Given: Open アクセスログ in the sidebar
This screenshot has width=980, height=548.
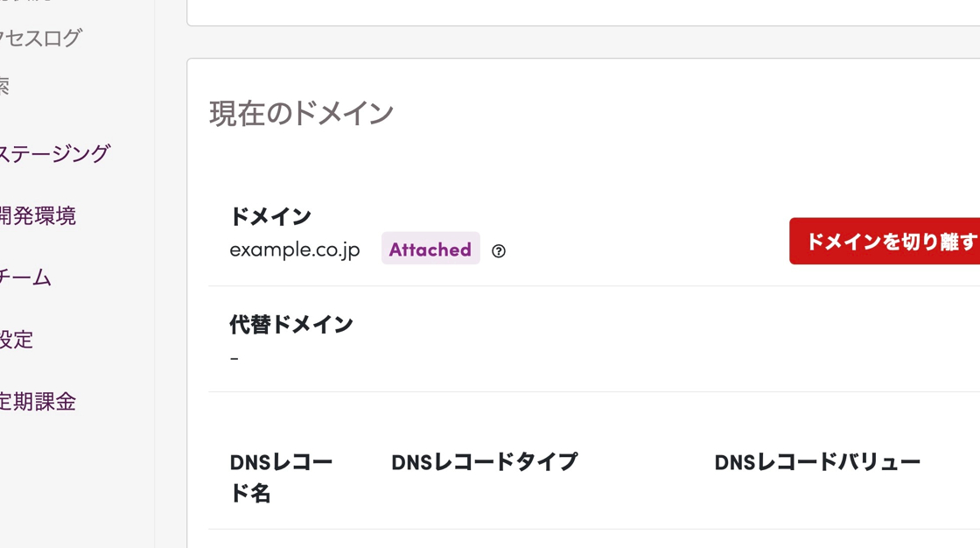Looking at the screenshot, I should click(x=40, y=39).
